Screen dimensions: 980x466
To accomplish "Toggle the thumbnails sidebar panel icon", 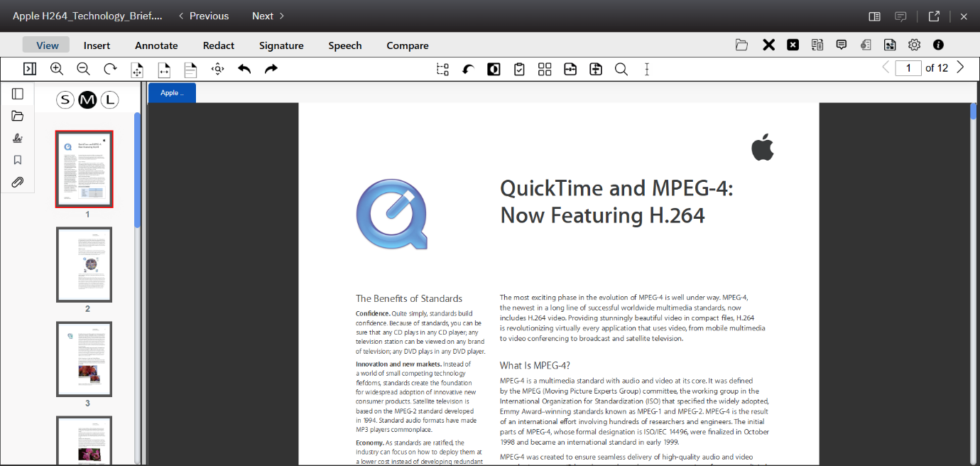I will tap(18, 94).
